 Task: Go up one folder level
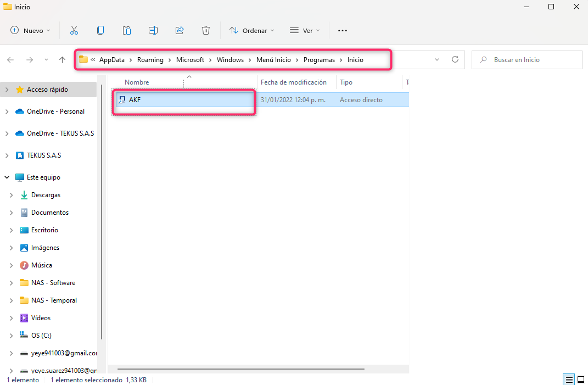coord(62,60)
